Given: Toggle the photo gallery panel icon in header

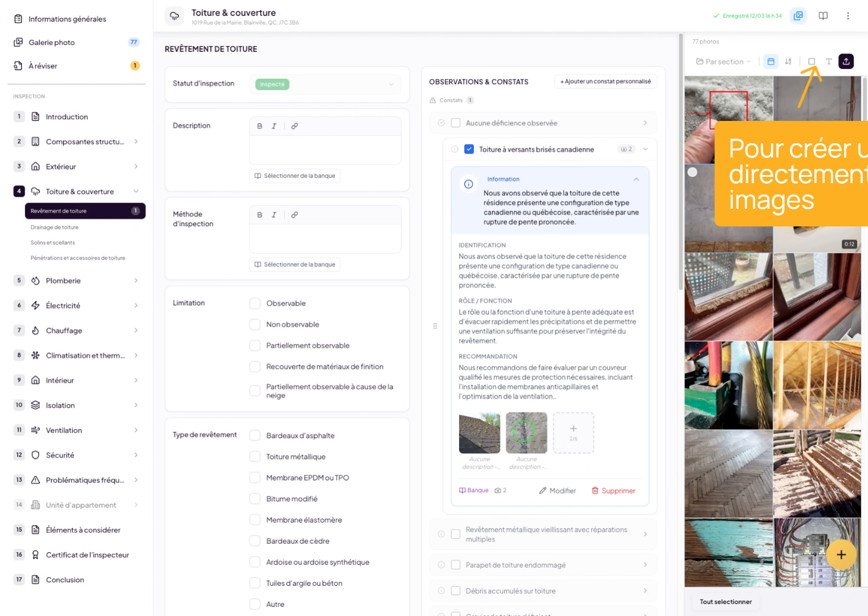Looking at the screenshot, I should (798, 16).
